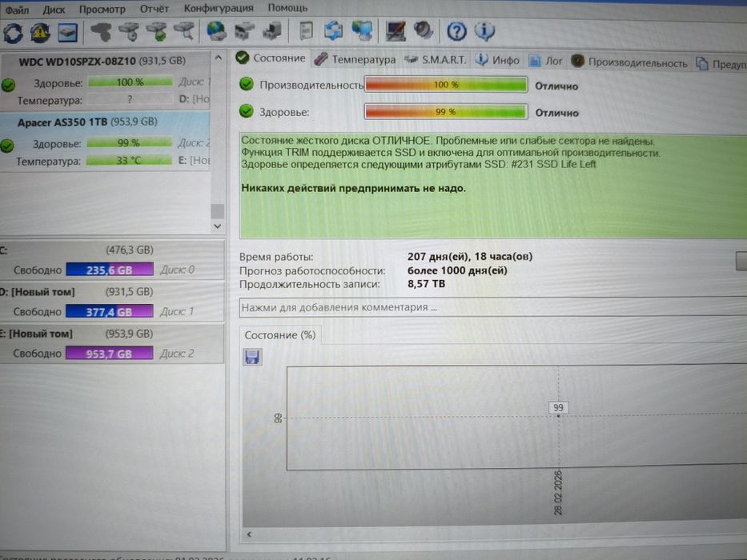The height and width of the screenshot is (560, 747).
Task: Switch to the Температура tab
Action: 355,59
